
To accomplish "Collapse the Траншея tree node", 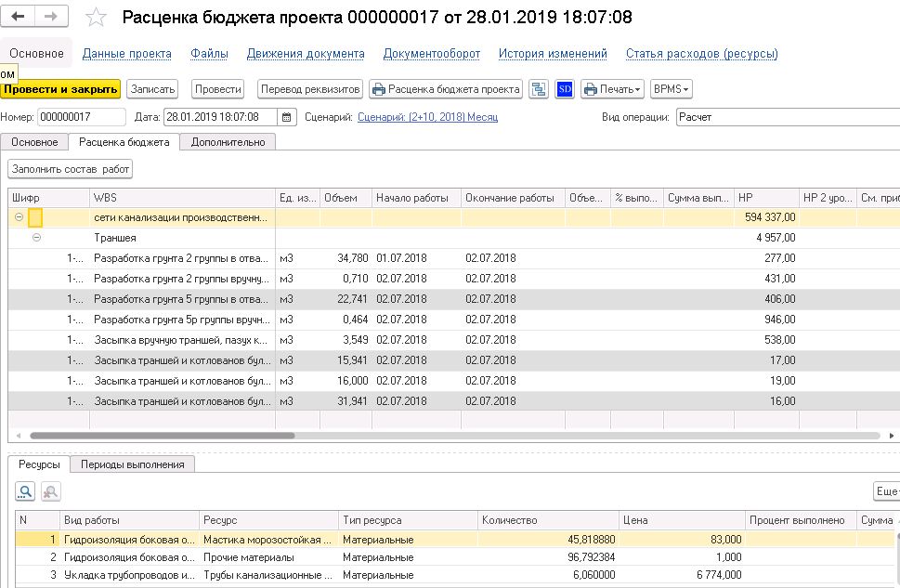I will click(37, 238).
